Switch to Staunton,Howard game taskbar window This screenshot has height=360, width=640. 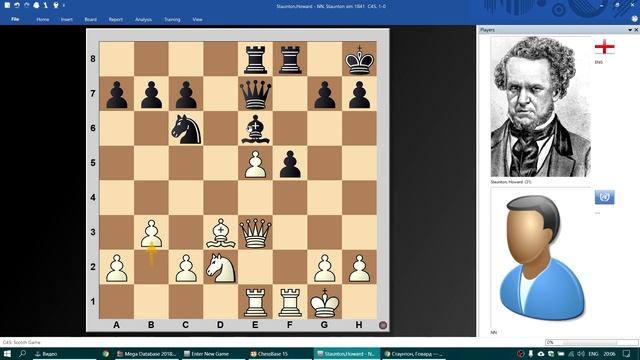(347, 354)
